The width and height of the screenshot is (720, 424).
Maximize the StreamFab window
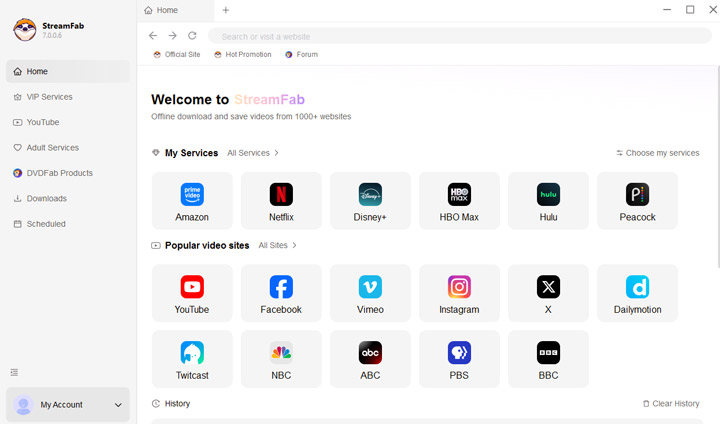pos(690,10)
